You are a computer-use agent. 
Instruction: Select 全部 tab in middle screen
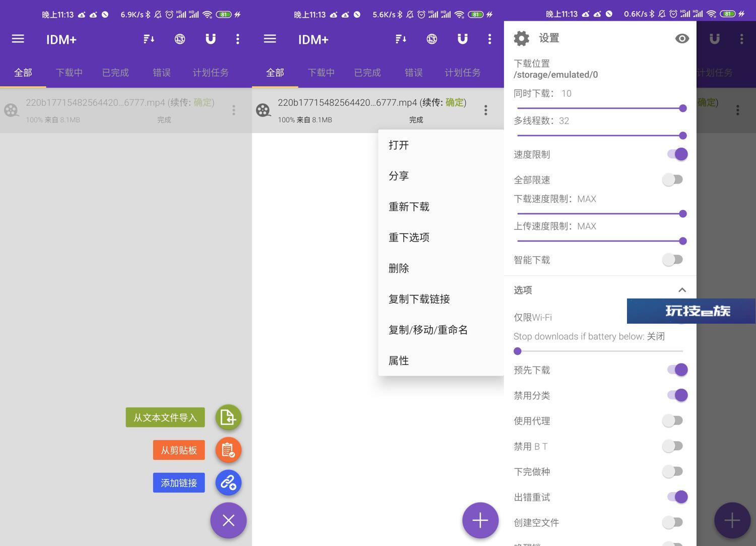tap(275, 73)
